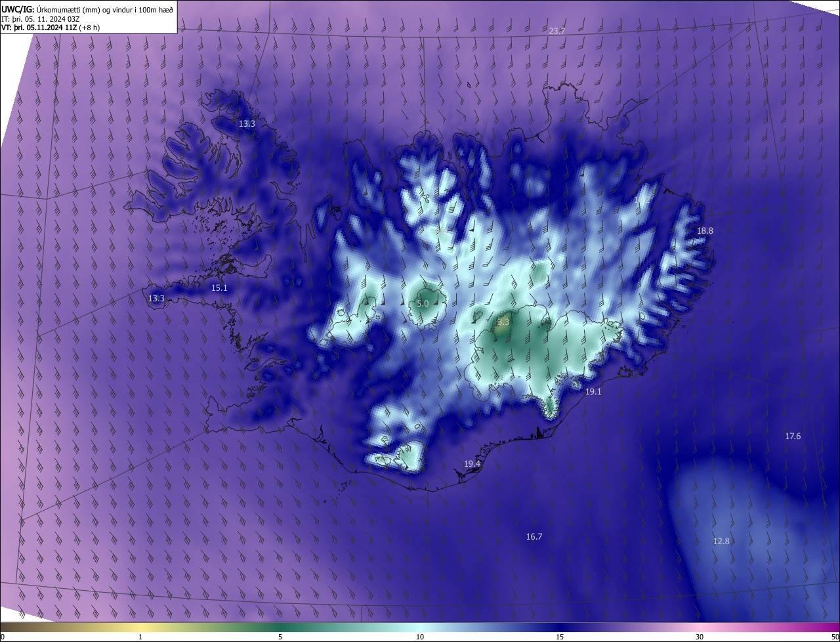
Task: Click the 13.3 value left of the 15.1 label
Action: pyautogui.click(x=156, y=298)
